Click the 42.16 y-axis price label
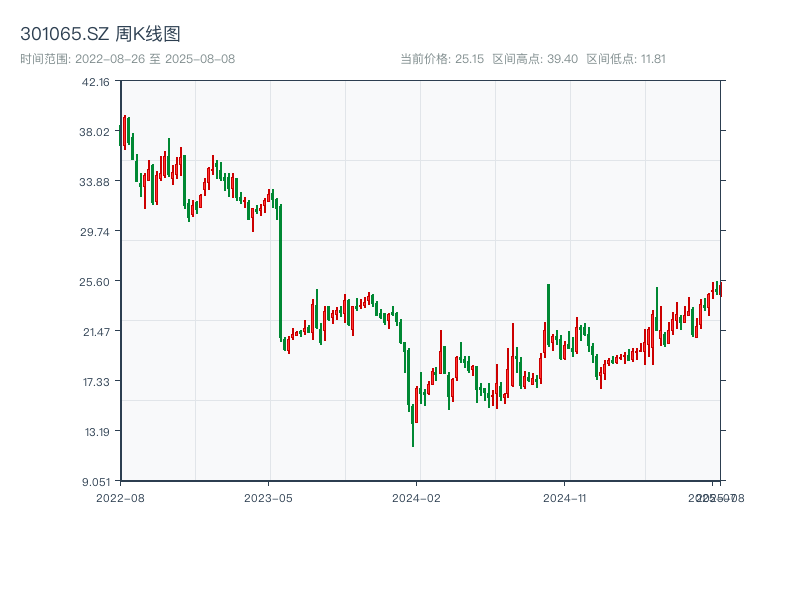 (97, 82)
